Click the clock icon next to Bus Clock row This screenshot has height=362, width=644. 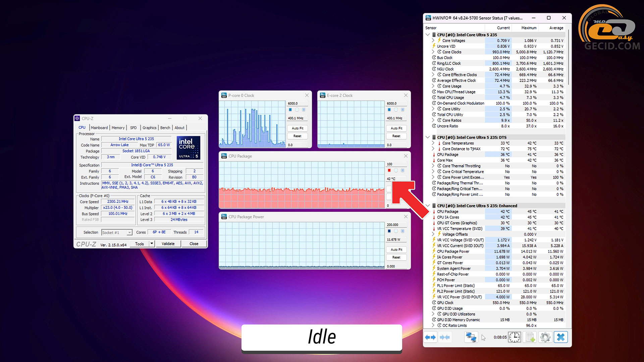[x=434, y=58]
